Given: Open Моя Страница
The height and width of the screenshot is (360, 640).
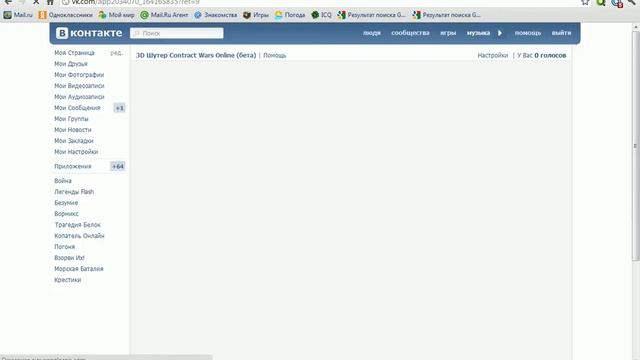Looking at the screenshot, I should [74, 53].
